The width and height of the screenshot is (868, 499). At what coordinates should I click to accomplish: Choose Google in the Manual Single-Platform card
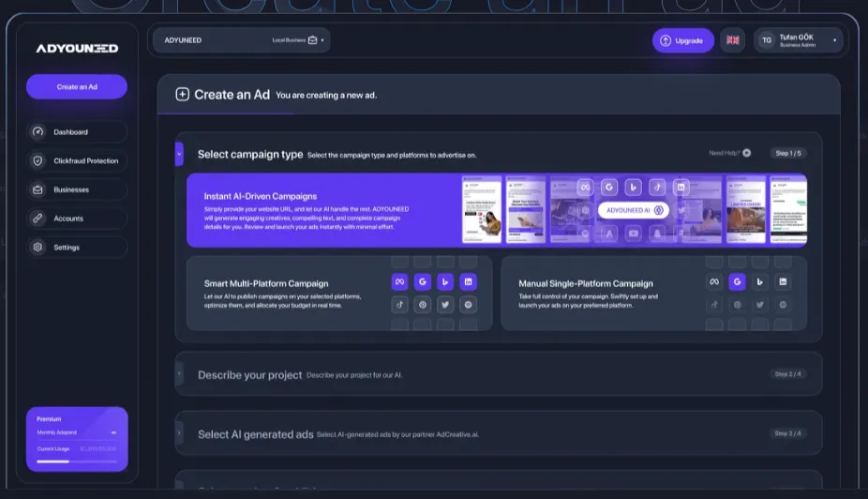coord(737,282)
